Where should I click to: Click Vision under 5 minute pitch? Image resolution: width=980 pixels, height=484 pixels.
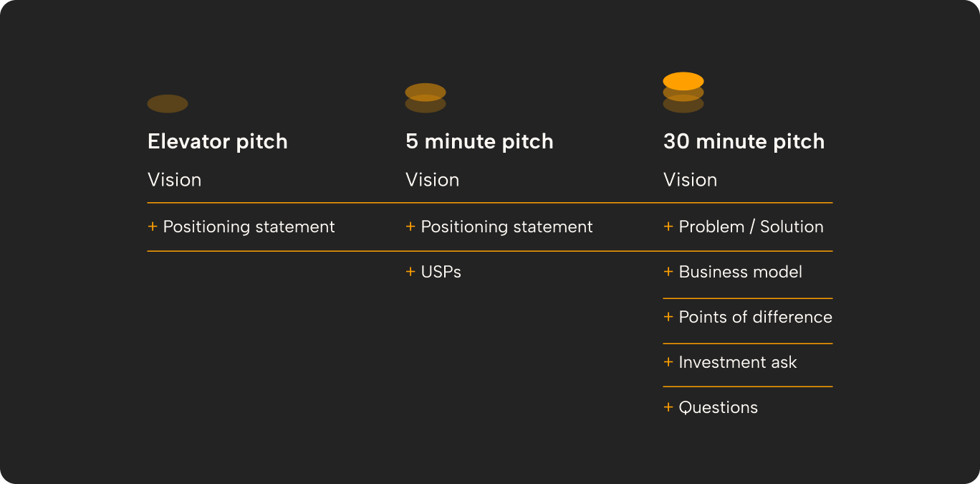tap(432, 179)
